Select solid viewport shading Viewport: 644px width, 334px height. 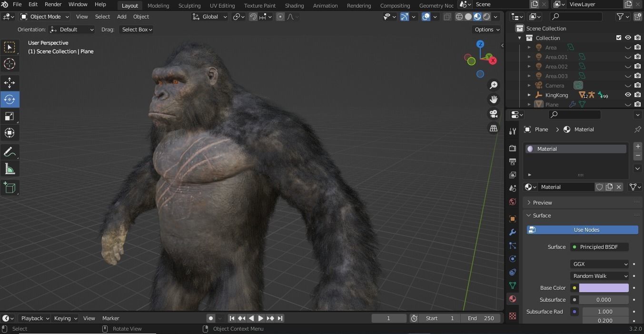coord(468,17)
